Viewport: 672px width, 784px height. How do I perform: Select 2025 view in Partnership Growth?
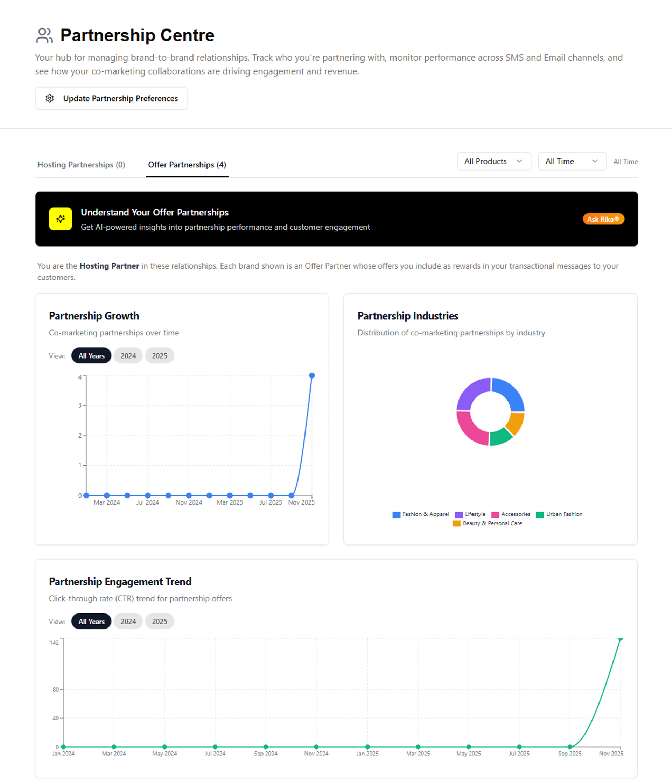coord(160,356)
